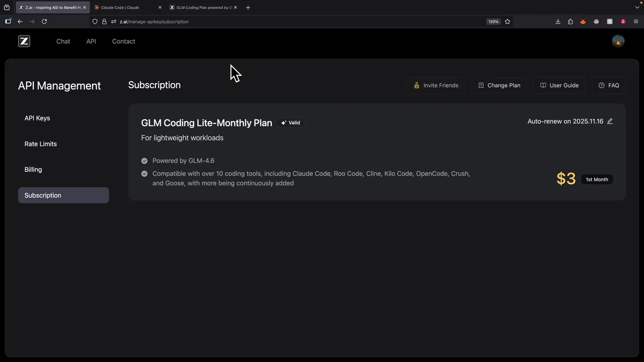Open the API nav item
Viewport: 644px width, 362px height.
pyautogui.click(x=91, y=41)
